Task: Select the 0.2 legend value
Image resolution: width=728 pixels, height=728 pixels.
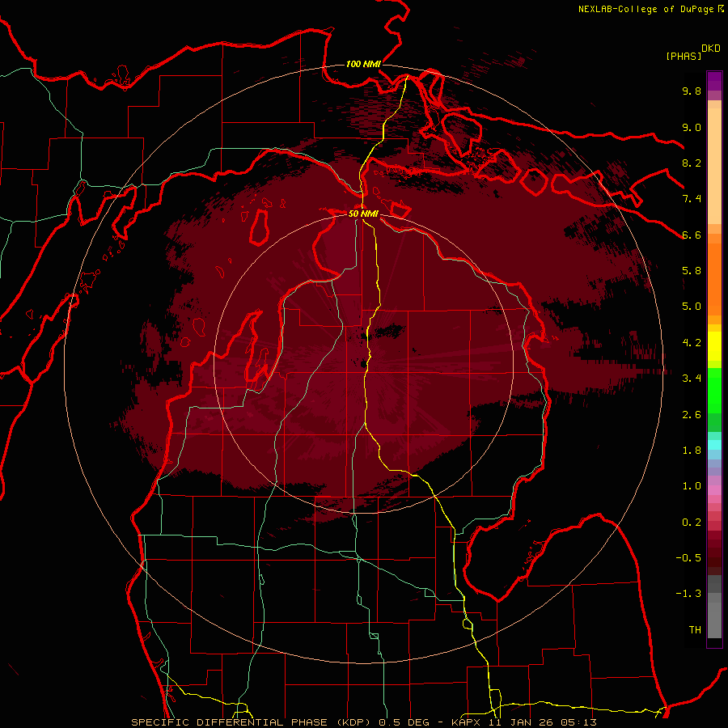Action: pyautogui.click(x=692, y=523)
